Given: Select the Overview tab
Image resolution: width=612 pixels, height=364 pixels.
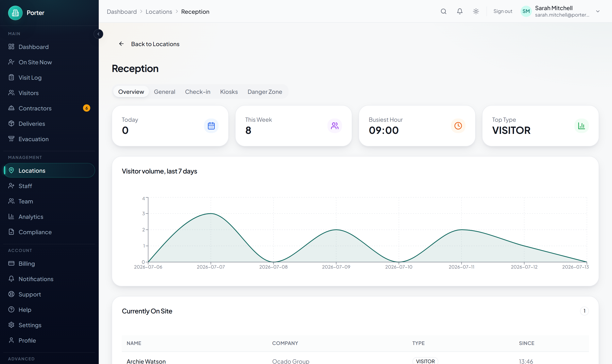Looking at the screenshot, I should [131, 92].
